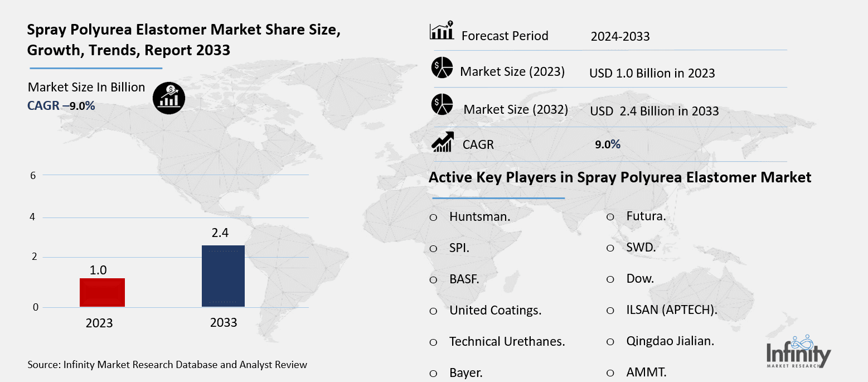
Task: Select Qingdao Jialian in the key players list
Action: pyautogui.click(x=670, y=341)
